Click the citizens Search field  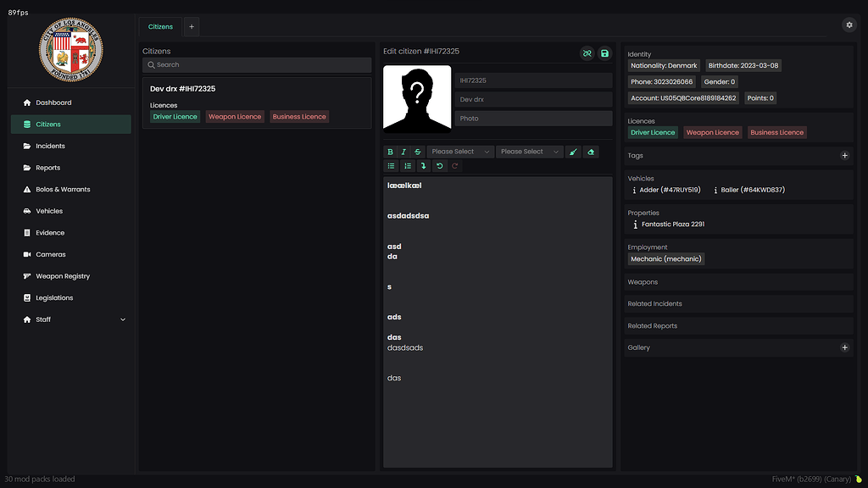[x=257, y=65]
